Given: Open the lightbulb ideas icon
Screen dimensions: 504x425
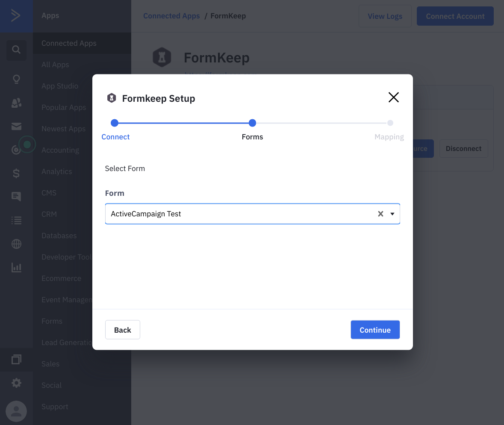Looking at the screenshot, I should [x=16, y=79].
